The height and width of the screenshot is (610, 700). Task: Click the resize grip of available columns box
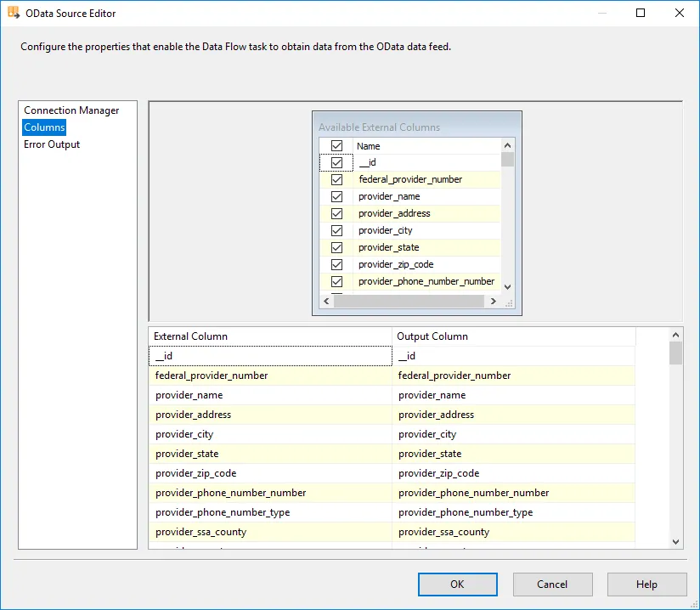pyautogui.click(x=509, y=303)
